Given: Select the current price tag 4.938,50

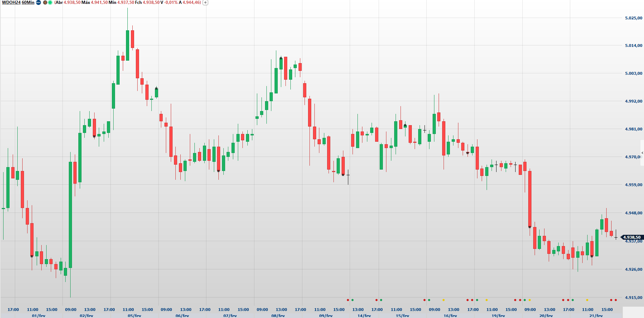Looking at the screenshot, I should coord(632,237).
